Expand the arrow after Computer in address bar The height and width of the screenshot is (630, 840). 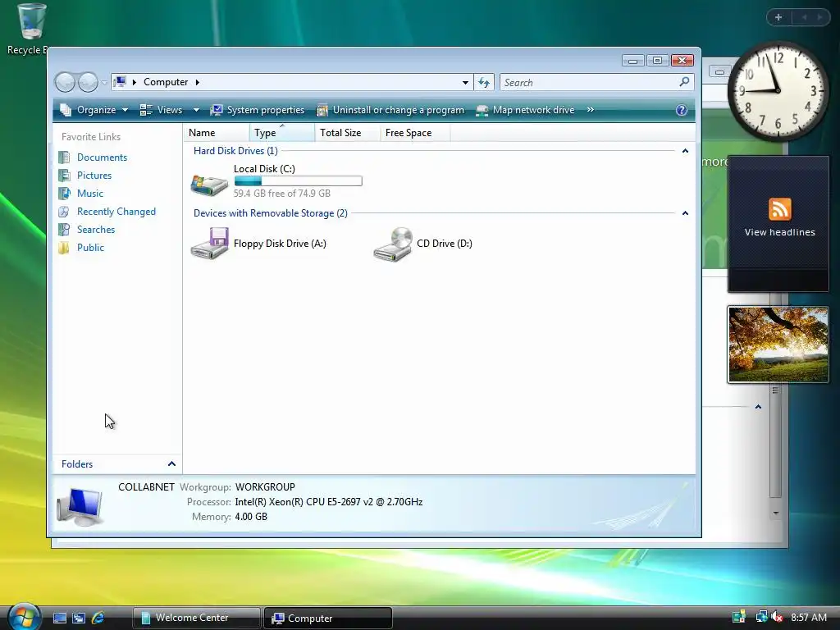tap(197, 82)
